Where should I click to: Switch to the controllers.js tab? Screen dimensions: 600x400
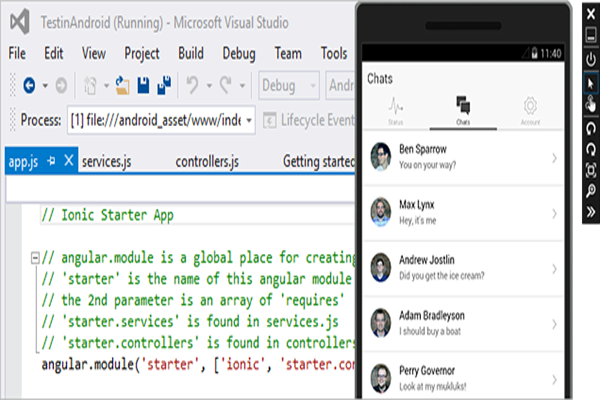pos(207,162)
